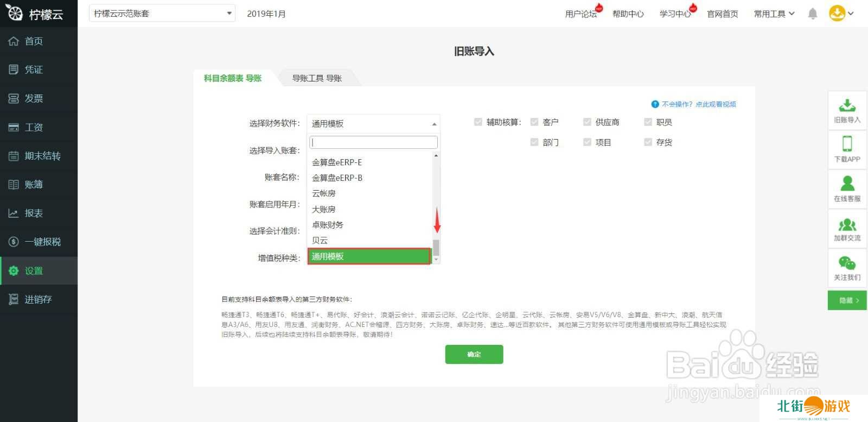Toggle the 存货 checkbox
The width and height of the screenshot is (868, 422).
(x=648, y=142)
